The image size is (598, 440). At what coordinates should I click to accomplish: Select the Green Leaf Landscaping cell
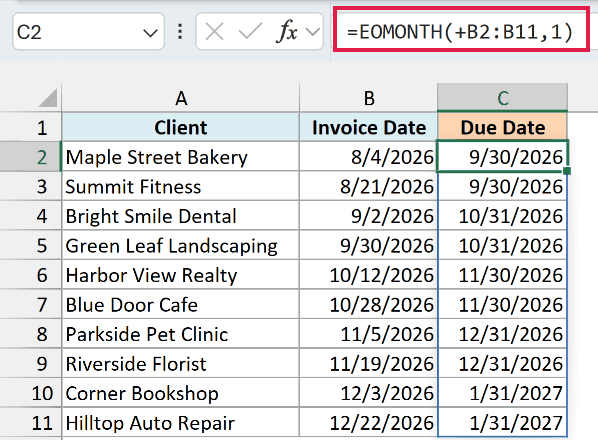click(181, 245)
